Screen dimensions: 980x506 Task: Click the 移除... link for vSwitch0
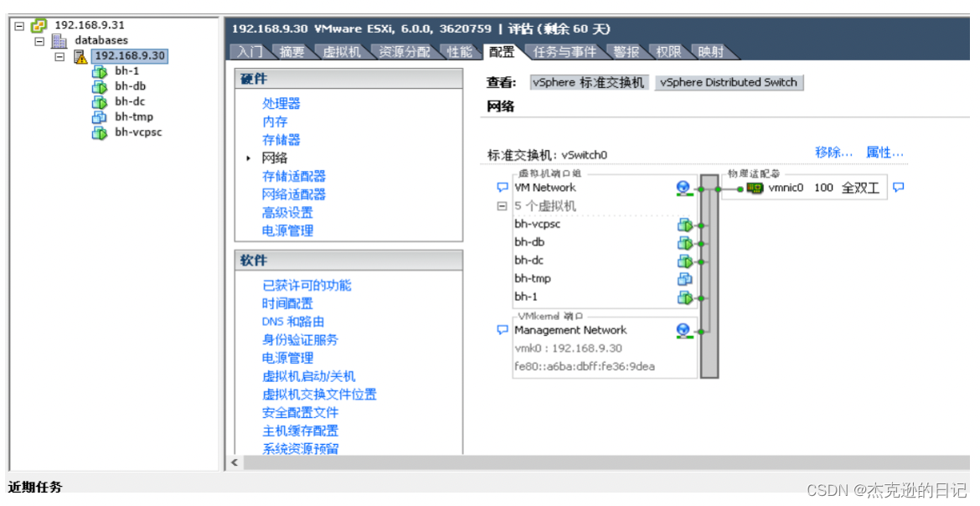click(x=833, y=152)
